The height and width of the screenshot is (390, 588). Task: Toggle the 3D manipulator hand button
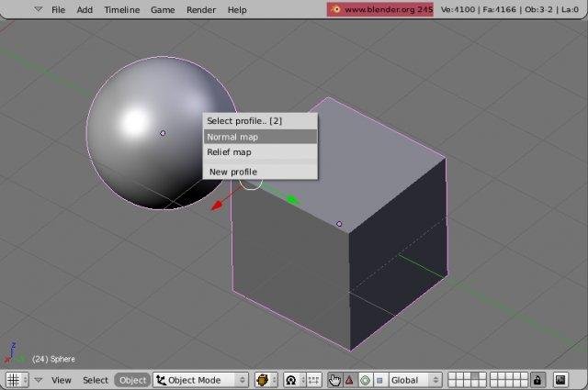334,380
